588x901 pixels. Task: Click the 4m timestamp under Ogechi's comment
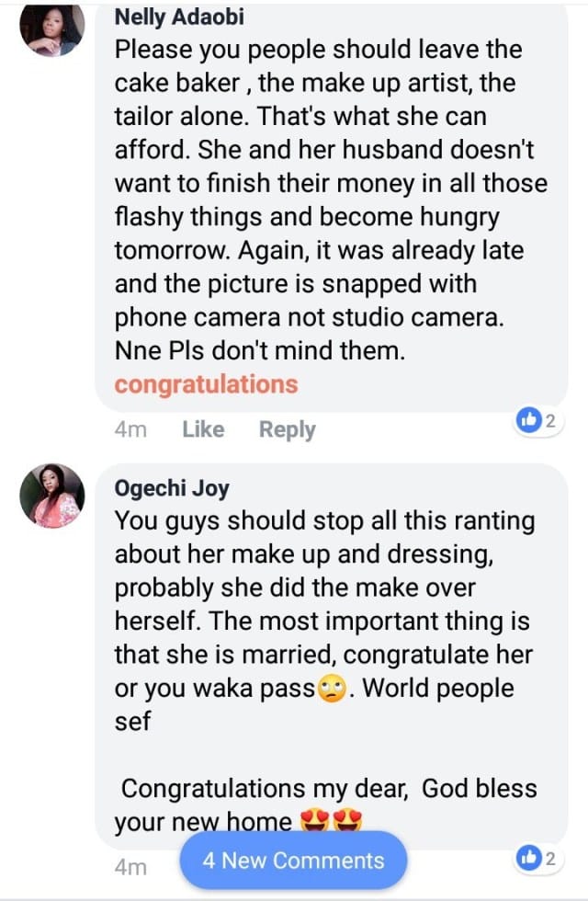coord(130,866)
